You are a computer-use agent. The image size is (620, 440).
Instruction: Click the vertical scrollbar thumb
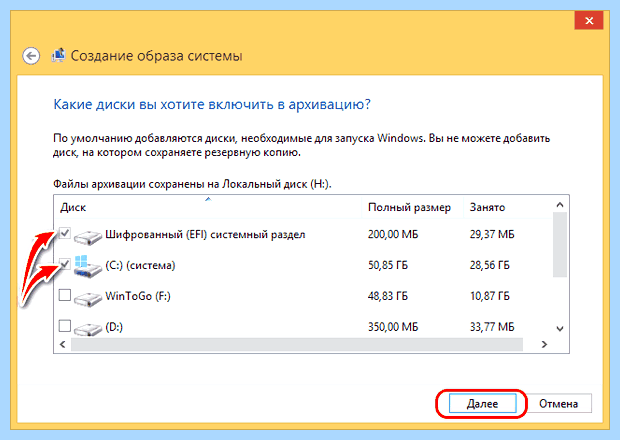tap(560, 244)
